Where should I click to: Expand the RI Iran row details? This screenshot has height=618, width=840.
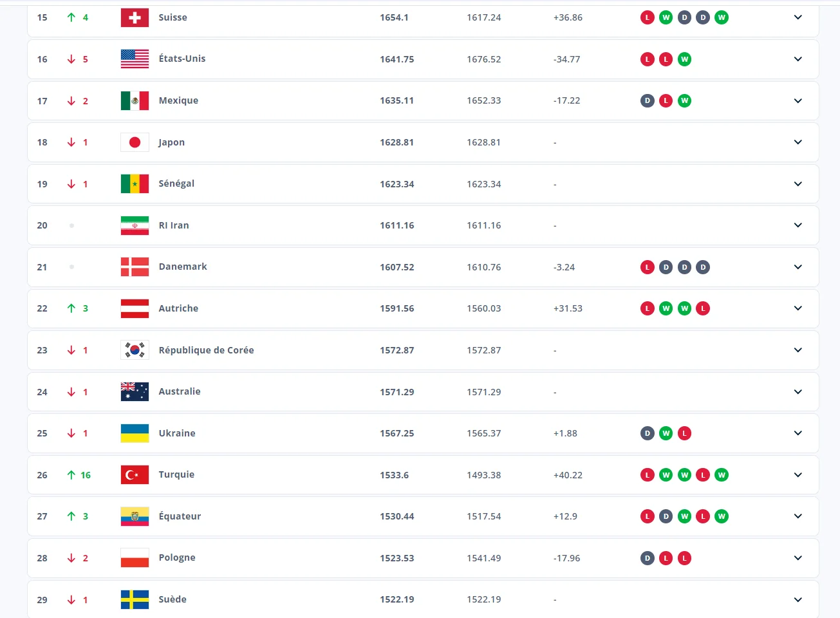coord(798,225)
